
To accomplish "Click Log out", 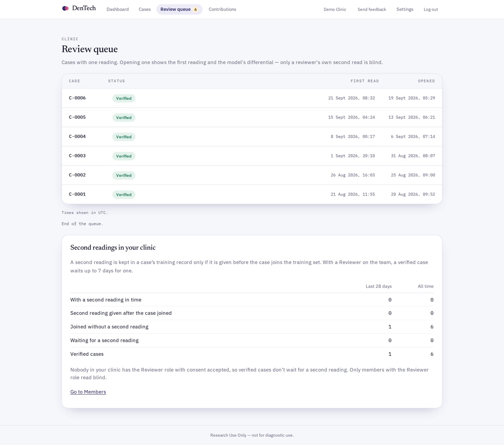I will [x=431, y=9].
